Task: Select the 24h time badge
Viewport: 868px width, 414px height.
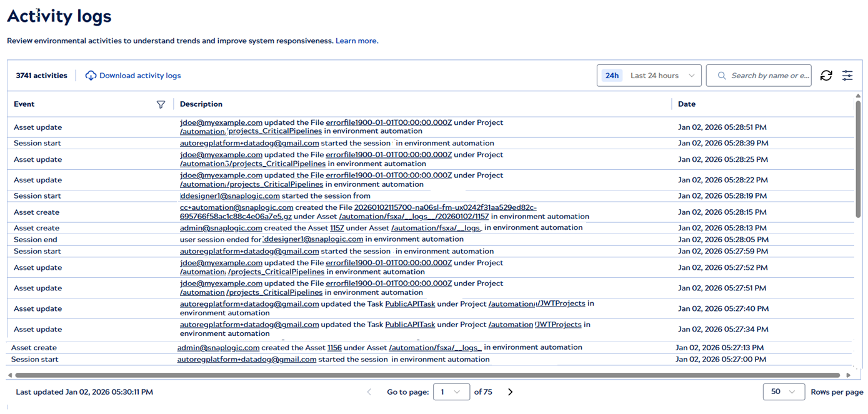Action: (612, 75)
